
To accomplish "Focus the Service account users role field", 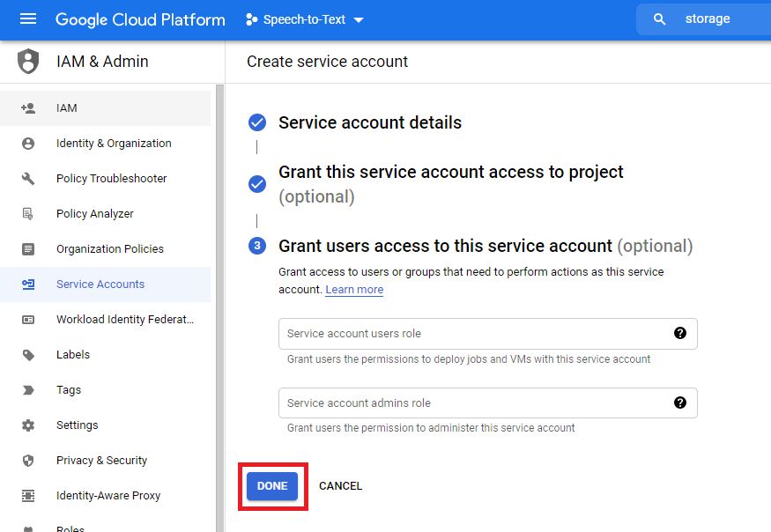I will pos(476,334).
